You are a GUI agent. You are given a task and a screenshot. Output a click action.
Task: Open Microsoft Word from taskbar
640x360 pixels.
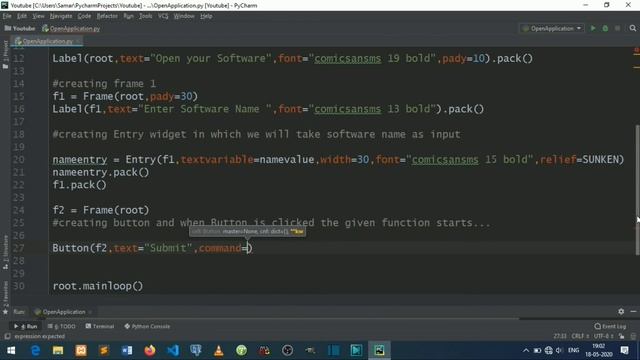(x=127, y=350)
